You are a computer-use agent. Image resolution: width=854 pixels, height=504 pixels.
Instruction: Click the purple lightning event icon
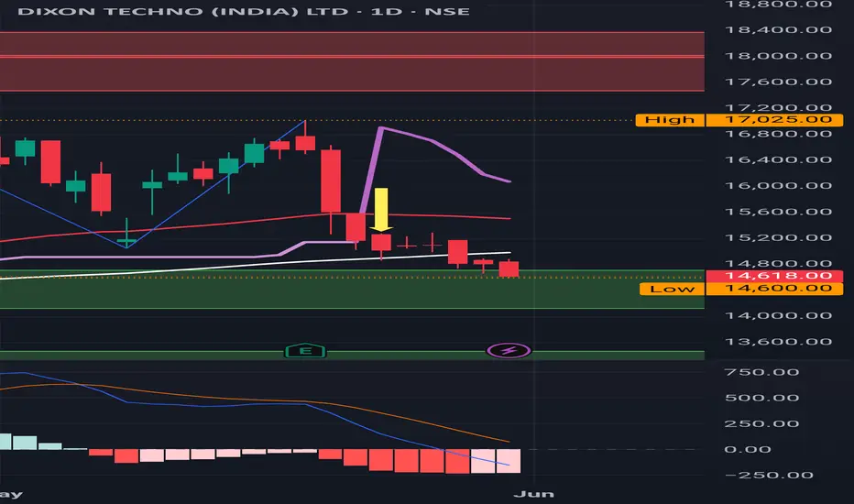click(509, 350)
